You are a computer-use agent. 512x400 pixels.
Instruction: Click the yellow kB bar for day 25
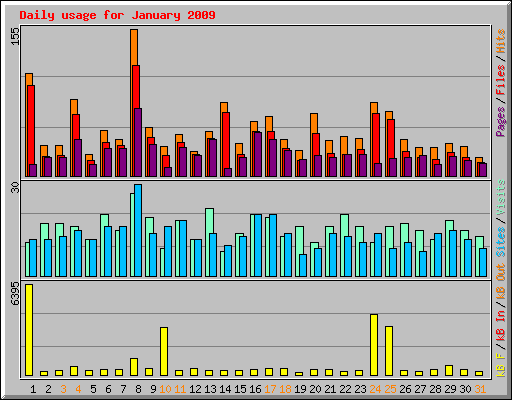point(389,351)
